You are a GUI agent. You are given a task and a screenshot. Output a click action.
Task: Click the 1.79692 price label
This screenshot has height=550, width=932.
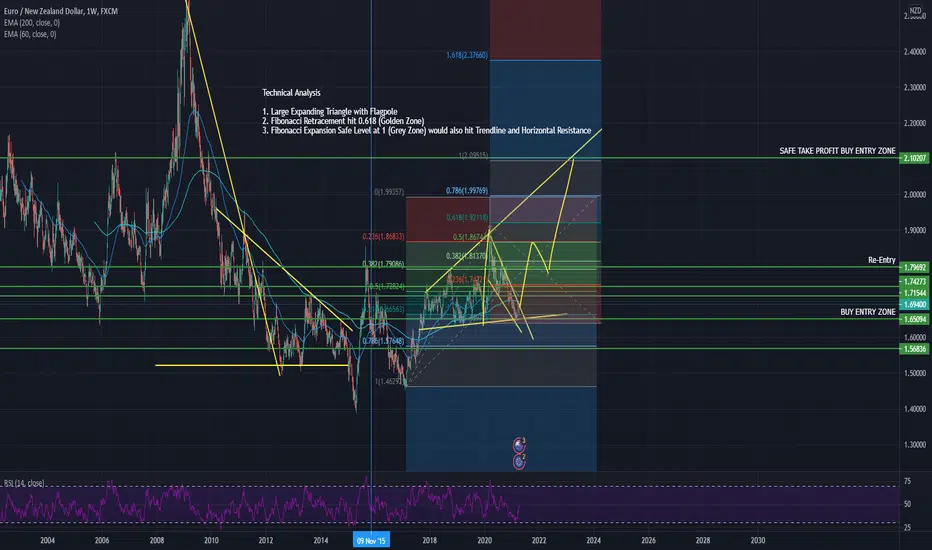914,268
